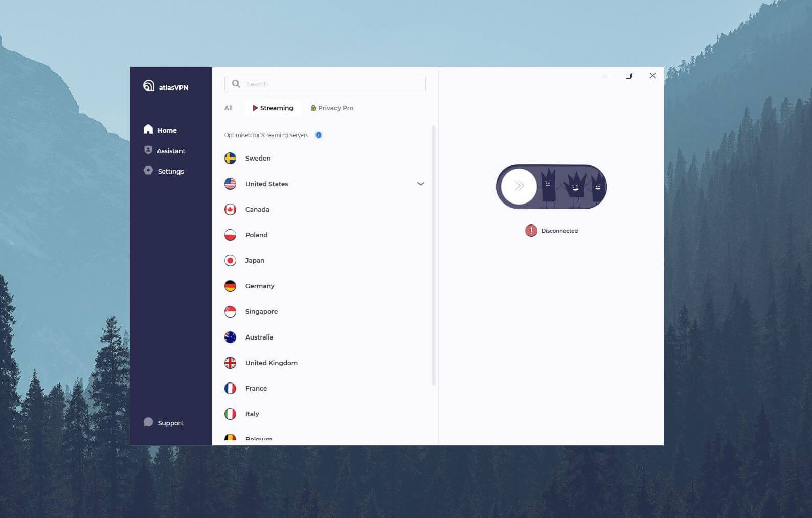Select the Singapore server
Viewport: 812px width, 518px height.
coord(325,311)
